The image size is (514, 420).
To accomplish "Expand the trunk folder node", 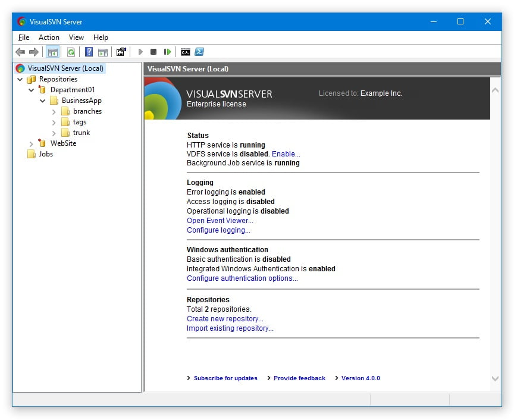I will pyautogui.click(x=54, y=133).
